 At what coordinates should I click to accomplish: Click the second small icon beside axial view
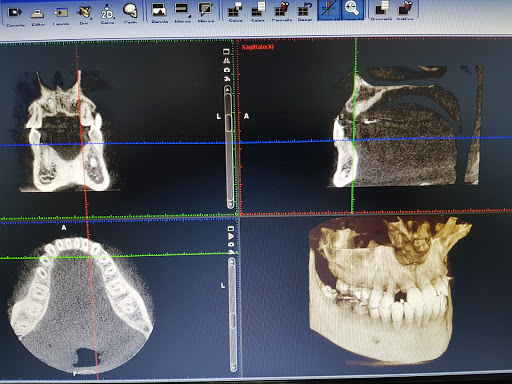tap(231, 236)
